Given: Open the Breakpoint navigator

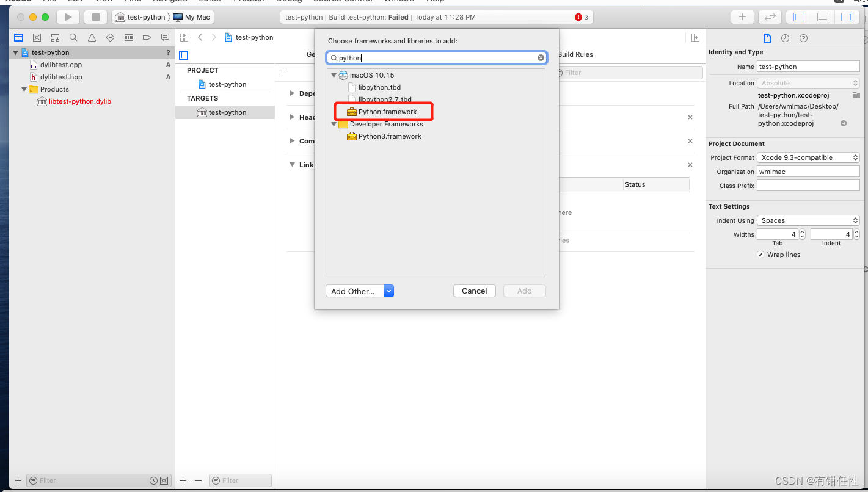Looking at the screenshot, I should [147, 37].
